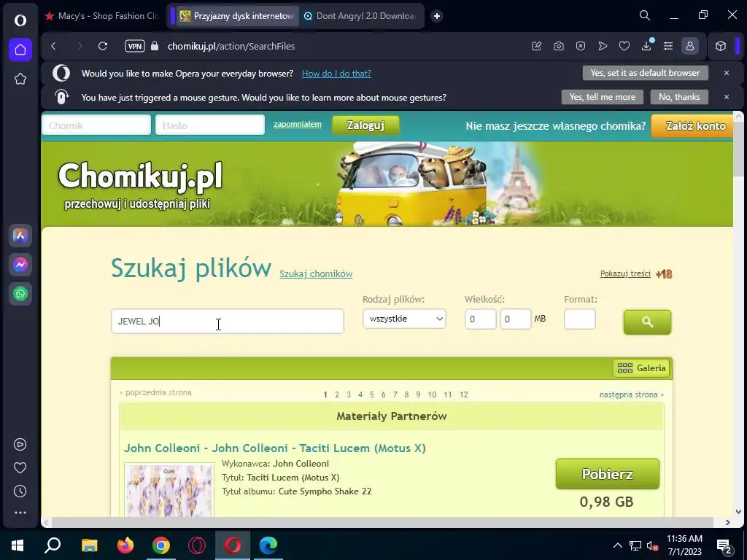The height and width of the screenshot is (560, 747).
Task: Open the sidebar heart Pinboards icon
Action: [20, 467]
